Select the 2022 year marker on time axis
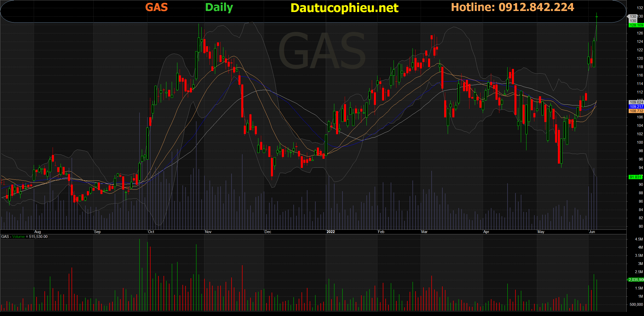This screenshot has width=644, height=316. (330, 232)
